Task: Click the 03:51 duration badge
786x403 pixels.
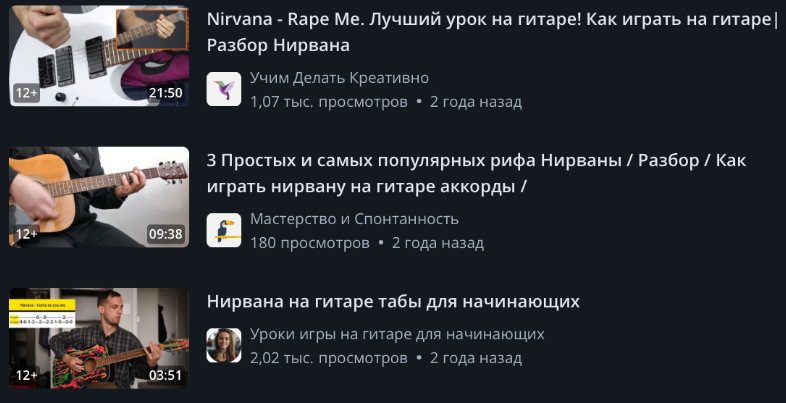Action: pos(165,375)
